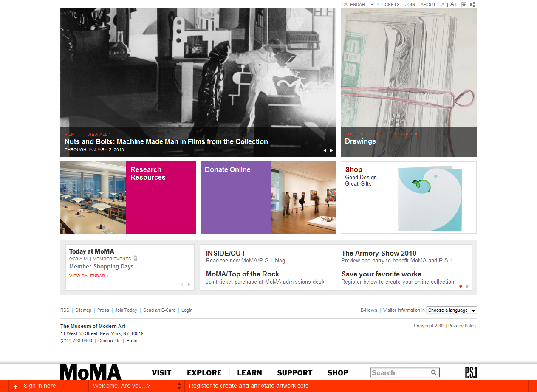This screenshot has width=537, height=392.
Task: Open the Buy Tickets menu item
Action: click(x=385, y=5)
